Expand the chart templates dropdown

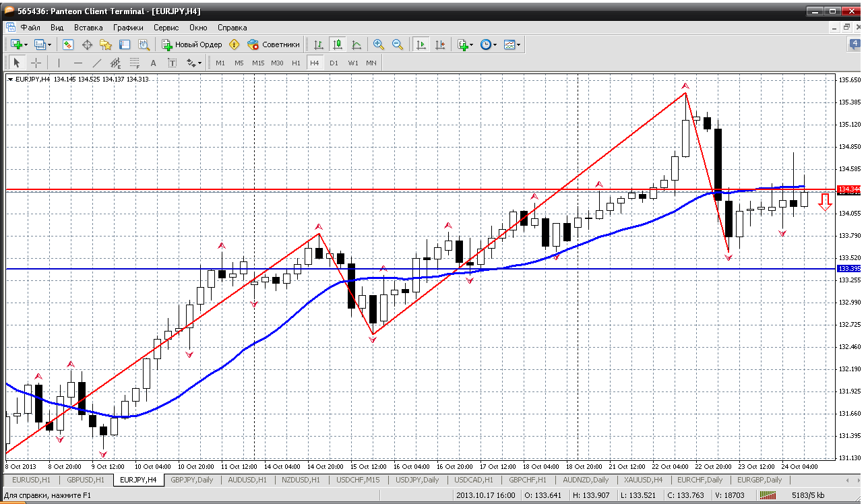coord(512,44)
